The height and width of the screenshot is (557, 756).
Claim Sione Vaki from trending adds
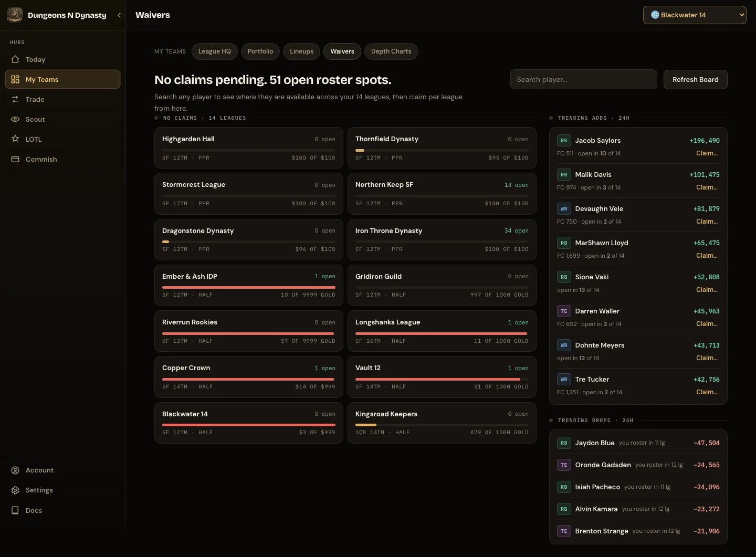(707, 290)
